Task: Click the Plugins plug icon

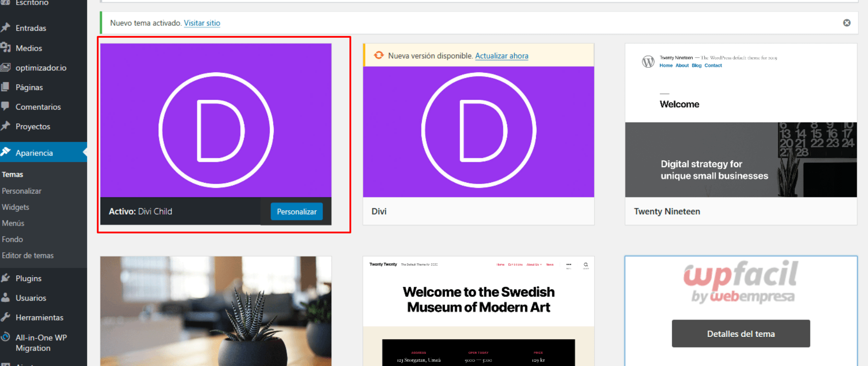Action: tap(6, 278)
